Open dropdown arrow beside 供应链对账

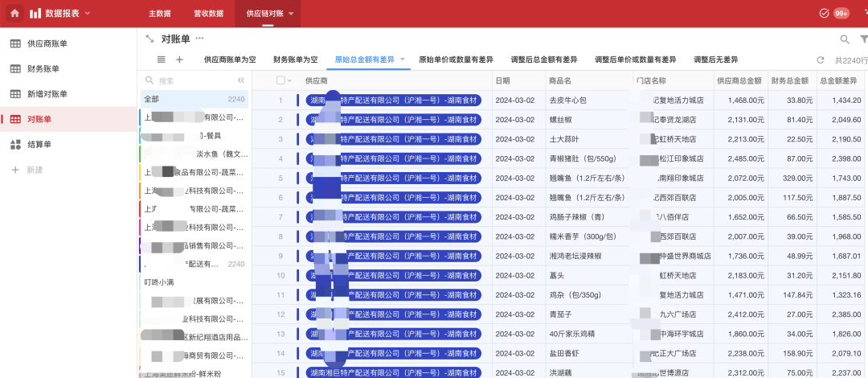pos(291,14)
